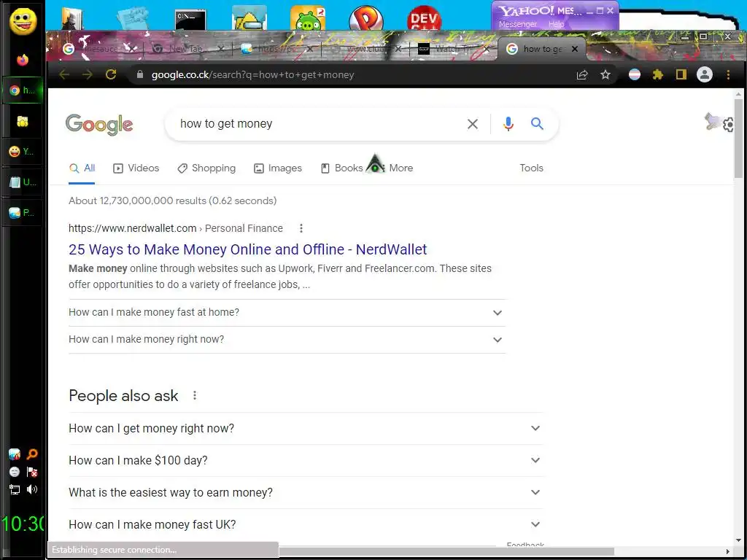This screenshot has height=560, width=747.
Task: Open the green pig game desktop icon
Action: [308, 18]
